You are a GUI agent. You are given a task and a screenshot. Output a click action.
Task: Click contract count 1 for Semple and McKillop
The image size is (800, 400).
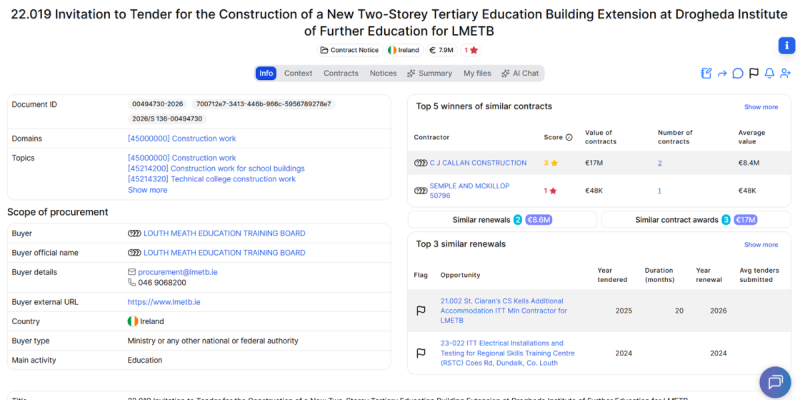pos(659,191)
